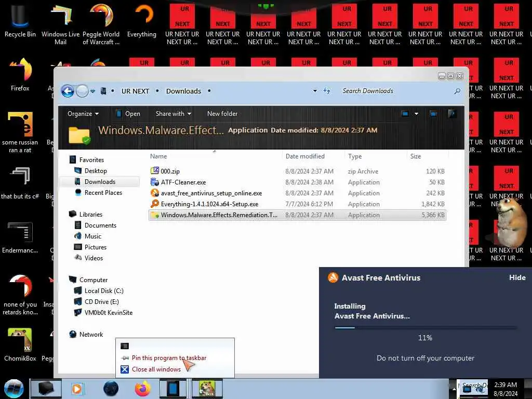Image resolution: width=532 pixels, height=399 pixels.
Task: Click New folder in the toolbar
Action: [x=222, y=114]
